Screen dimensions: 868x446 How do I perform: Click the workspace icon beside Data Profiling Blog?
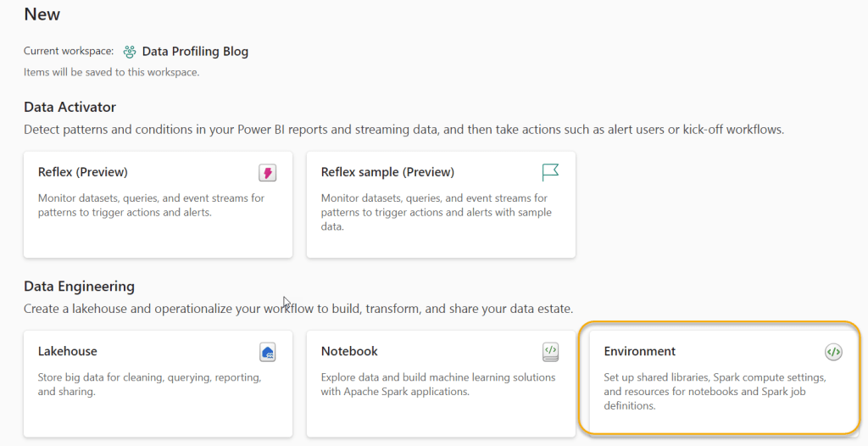130,52
